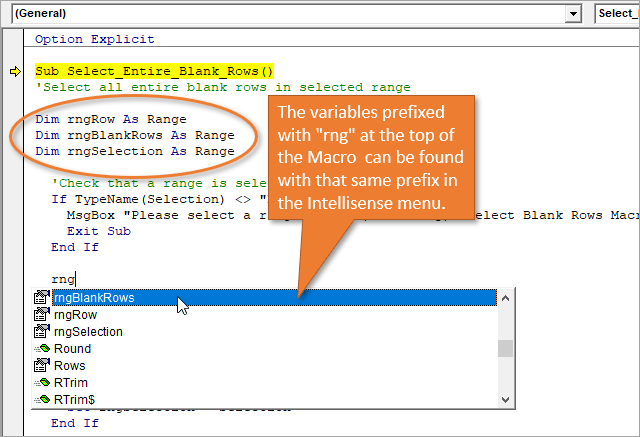The height and width of the screenshot is (437, 640).
Task: Click the Rows property icon
Action: (42, 366)
